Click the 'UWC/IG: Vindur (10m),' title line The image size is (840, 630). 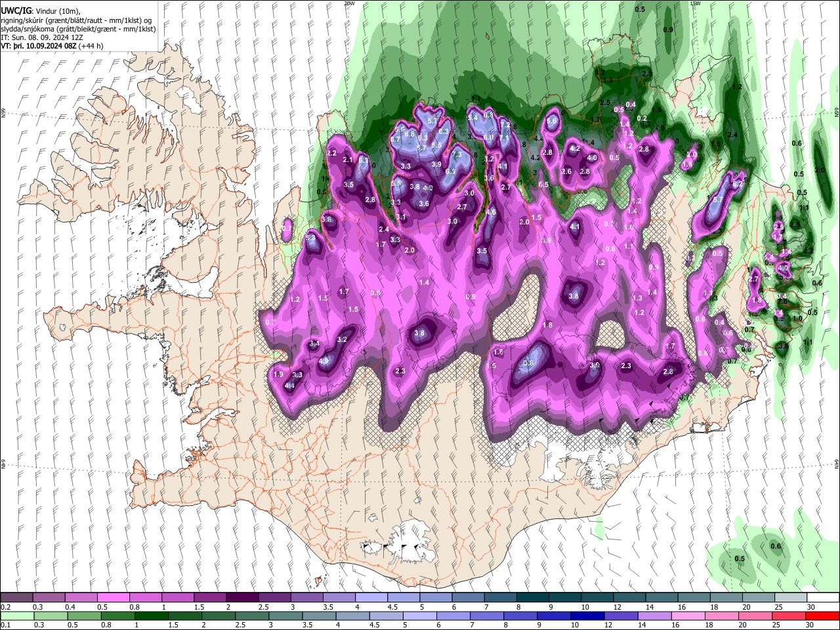41,10
